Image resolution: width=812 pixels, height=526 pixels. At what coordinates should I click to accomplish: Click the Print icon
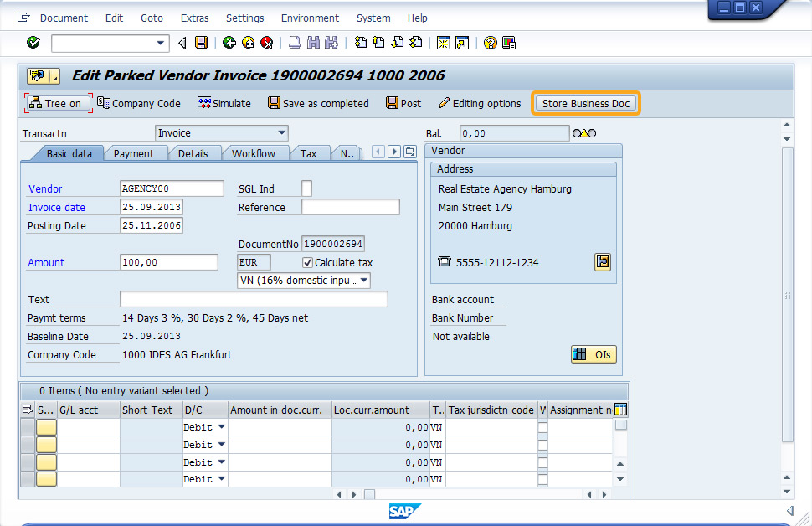point(295,43)
